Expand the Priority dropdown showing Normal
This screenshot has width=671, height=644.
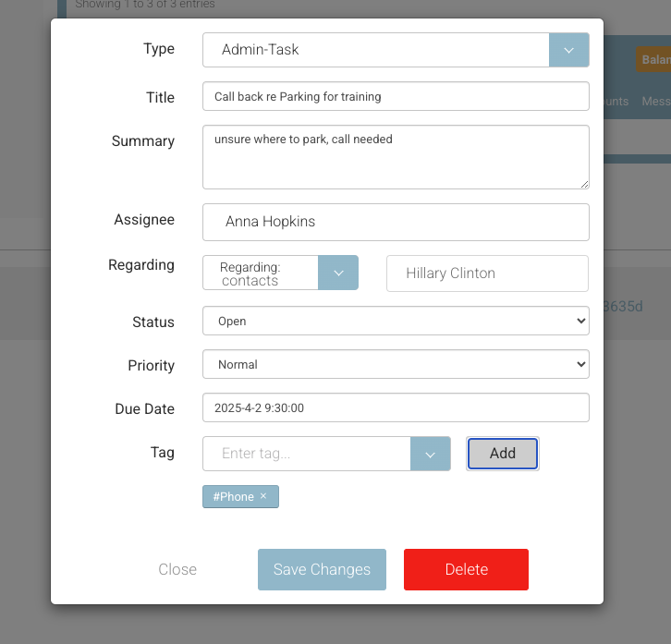(x=396, y=365)
